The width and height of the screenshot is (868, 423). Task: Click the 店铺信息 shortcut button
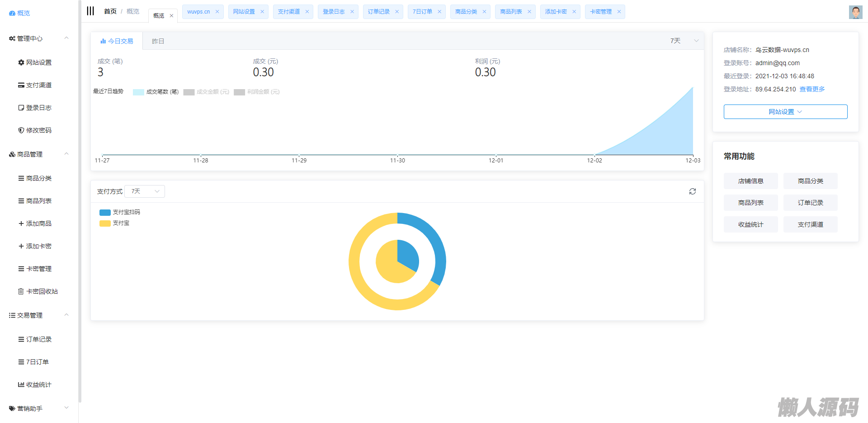coord(750,181)
